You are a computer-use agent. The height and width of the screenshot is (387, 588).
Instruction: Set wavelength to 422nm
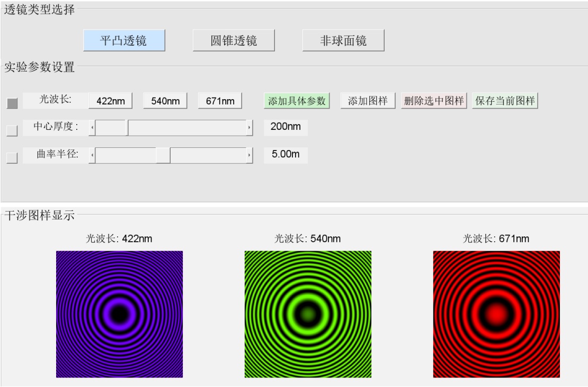coord(110,101)
